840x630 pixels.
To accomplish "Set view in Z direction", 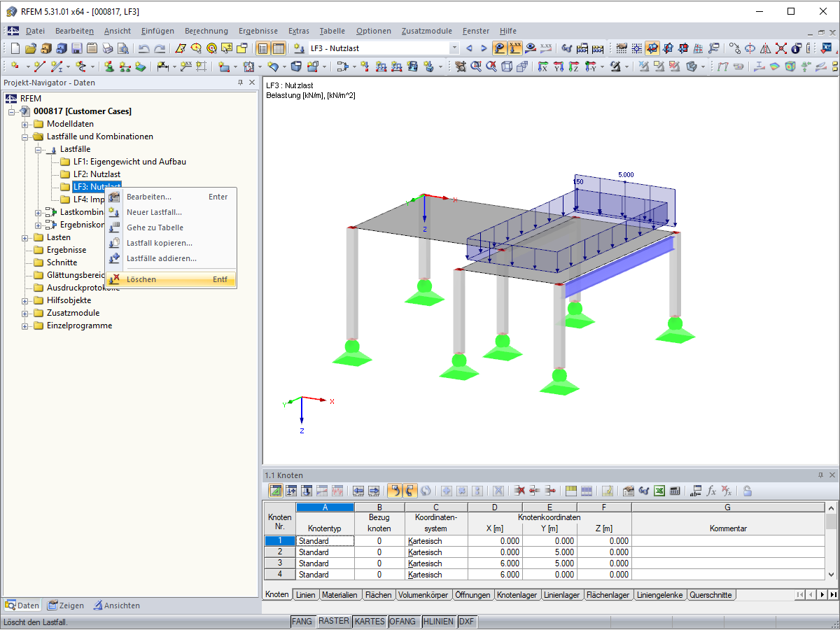I will (573, 66).
